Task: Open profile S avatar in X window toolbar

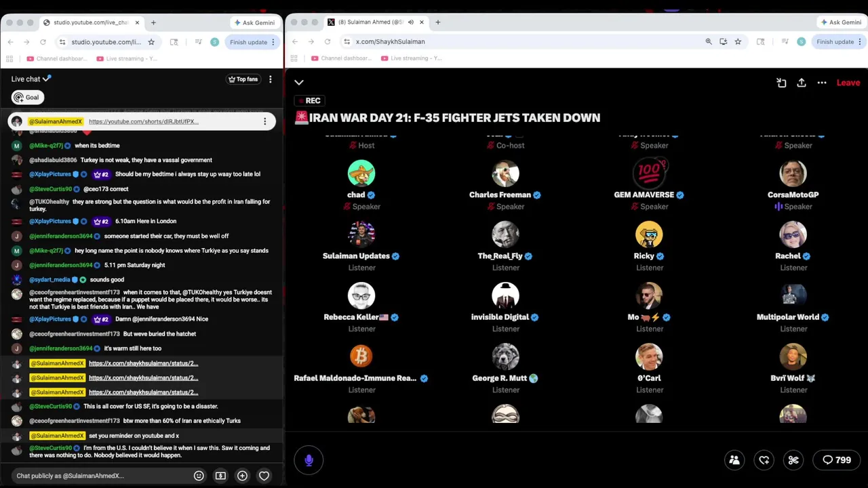Action: click(801, 42)
